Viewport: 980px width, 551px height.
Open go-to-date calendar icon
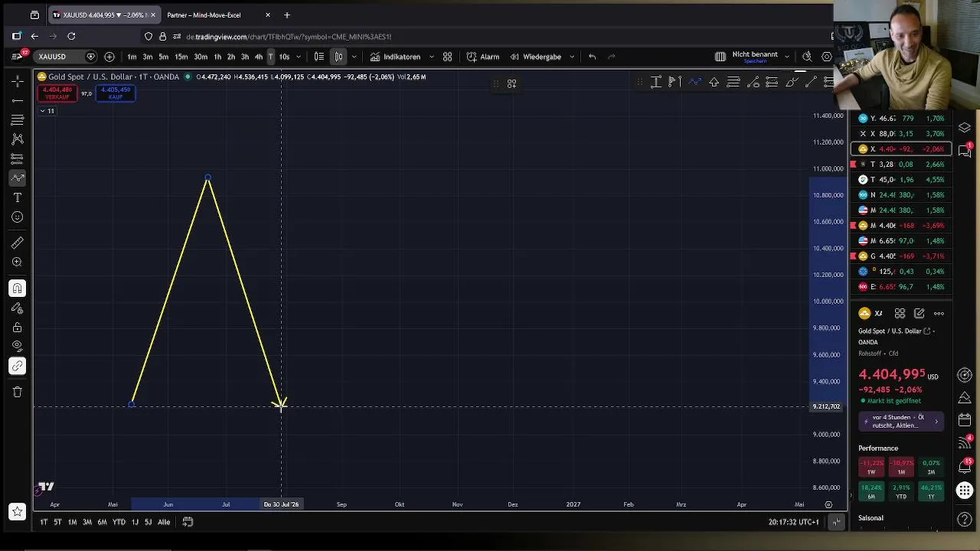[188, 522]
